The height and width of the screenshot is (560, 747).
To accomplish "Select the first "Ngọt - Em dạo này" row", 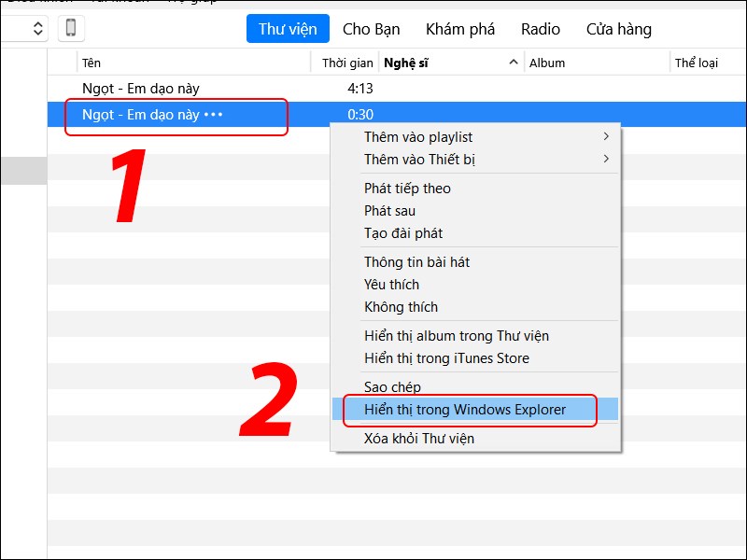I will click(142, 90).
